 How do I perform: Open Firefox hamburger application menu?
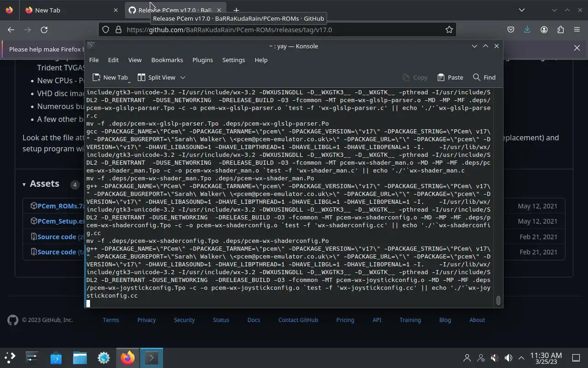click(x=577, y=29)
